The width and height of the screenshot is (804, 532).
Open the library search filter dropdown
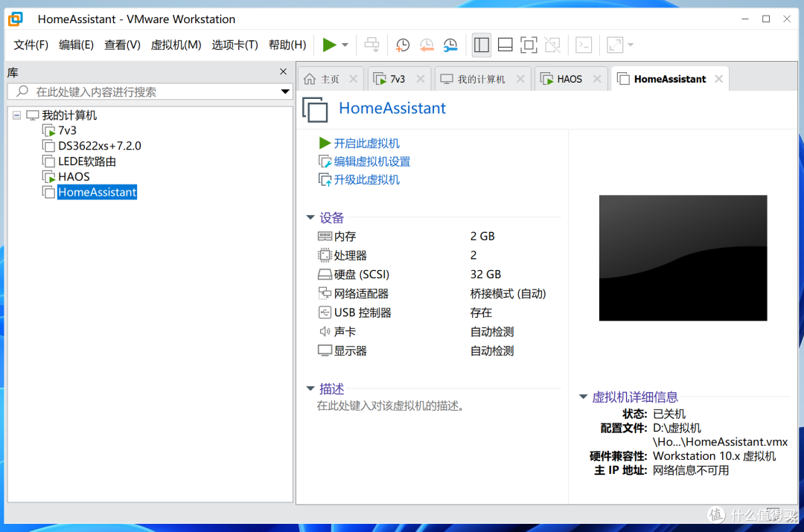pyautogui.click(x=285, y=92)
